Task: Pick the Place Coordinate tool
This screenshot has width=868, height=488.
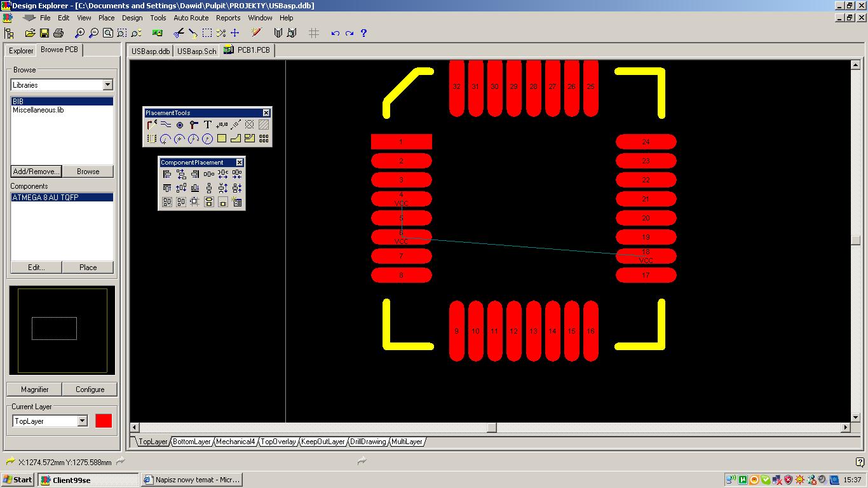Action: (x=222, y=125)
